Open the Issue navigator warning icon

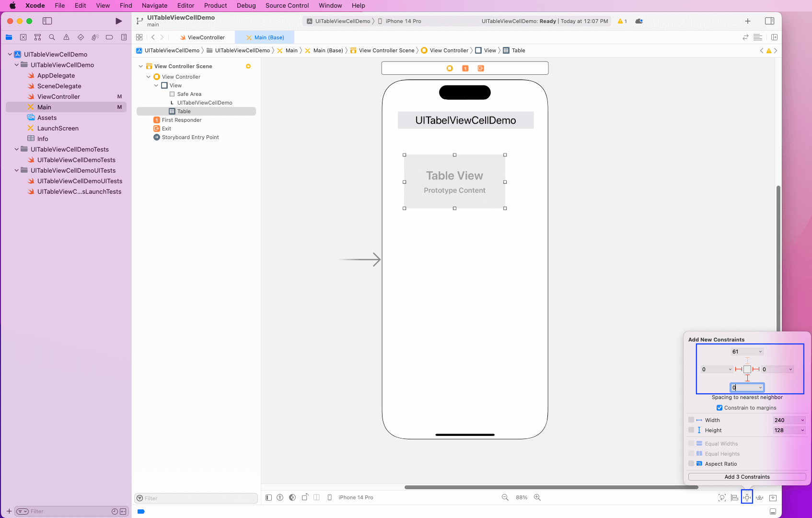coord(66,37)
